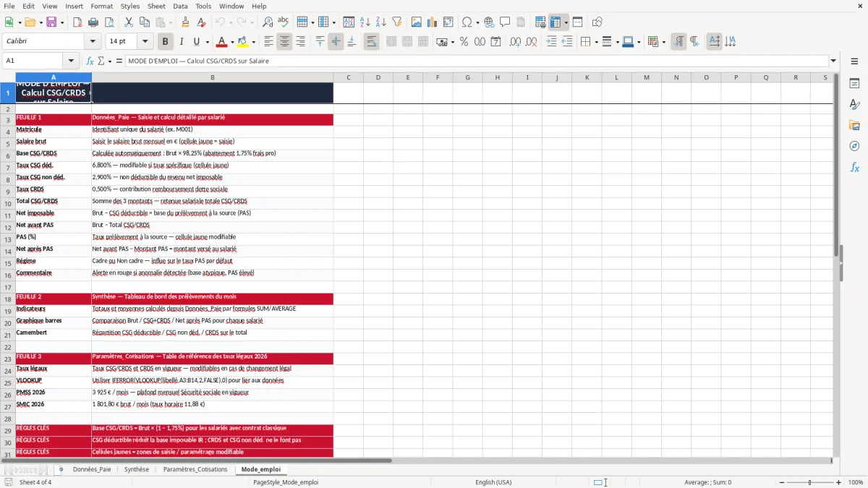The width and height of the screenshot is (868, 488).
Task: Apply the red font color swatch
Action: tap(221, 42)
